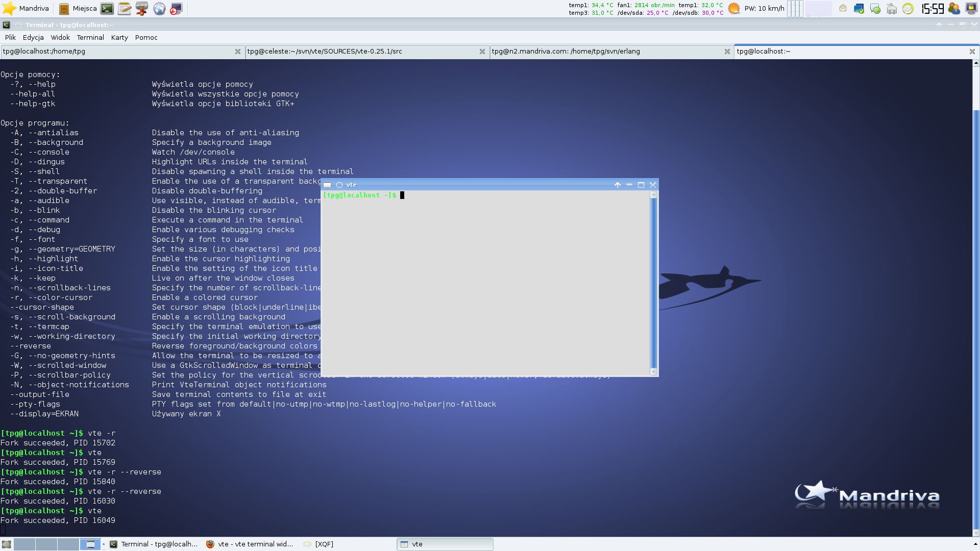The height and width of the screenshot is (551, 980).
Task: Click the XQF tray icon
Action: [x=908, y=8]
